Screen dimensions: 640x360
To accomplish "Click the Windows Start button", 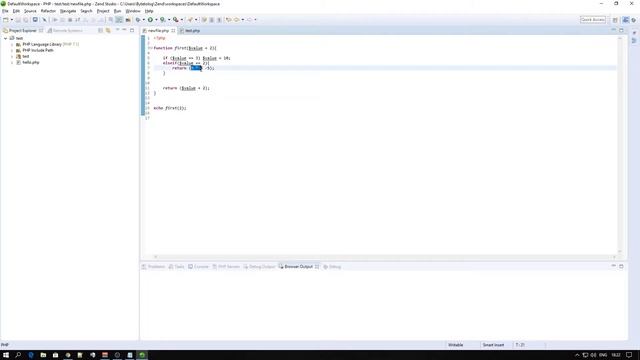I will (6, 355).
